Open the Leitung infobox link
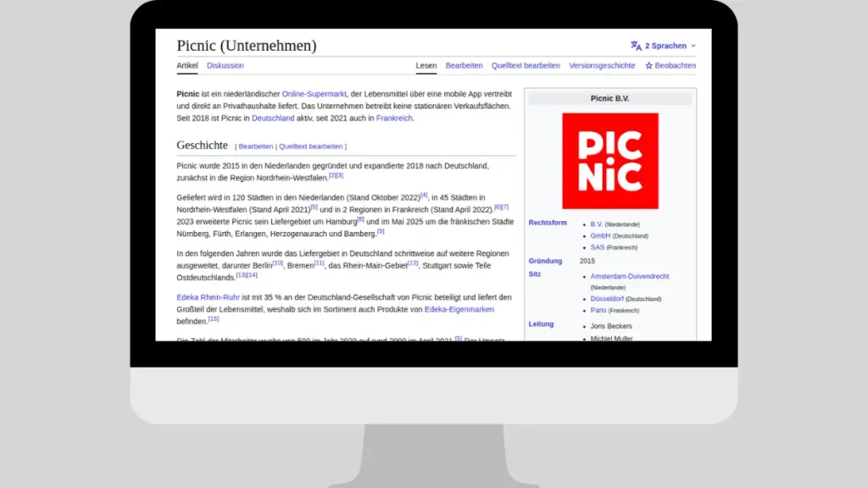Image resolution: width=868 pixels, height=488 pixels. 541,324
